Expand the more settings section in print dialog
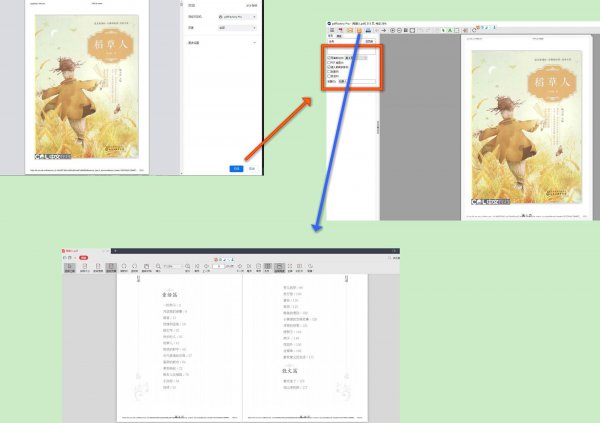Viewport: 600px width, 423px height. point(222,43)
